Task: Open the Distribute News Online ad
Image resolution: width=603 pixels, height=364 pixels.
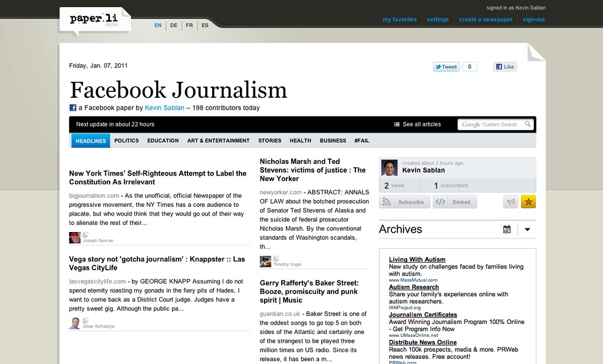Action: click(x=423, y=342)
